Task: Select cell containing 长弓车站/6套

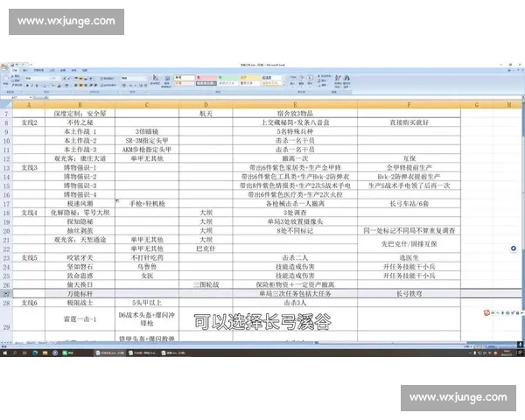Action: pos(409,204)
